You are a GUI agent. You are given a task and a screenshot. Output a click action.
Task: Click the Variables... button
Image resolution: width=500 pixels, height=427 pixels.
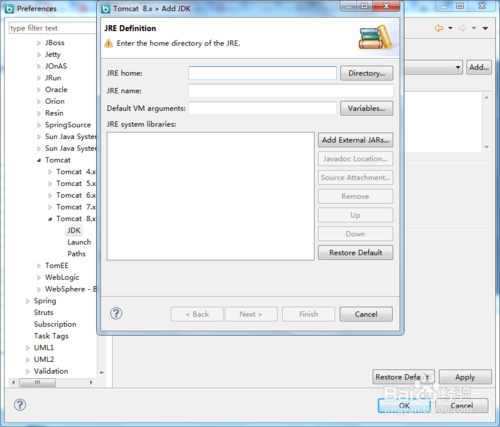[366, 108]
